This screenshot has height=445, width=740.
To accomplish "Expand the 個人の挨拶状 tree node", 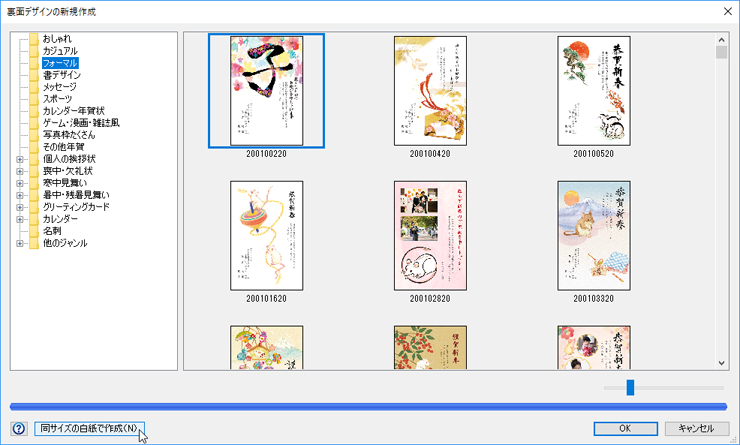I will (19, 159).
